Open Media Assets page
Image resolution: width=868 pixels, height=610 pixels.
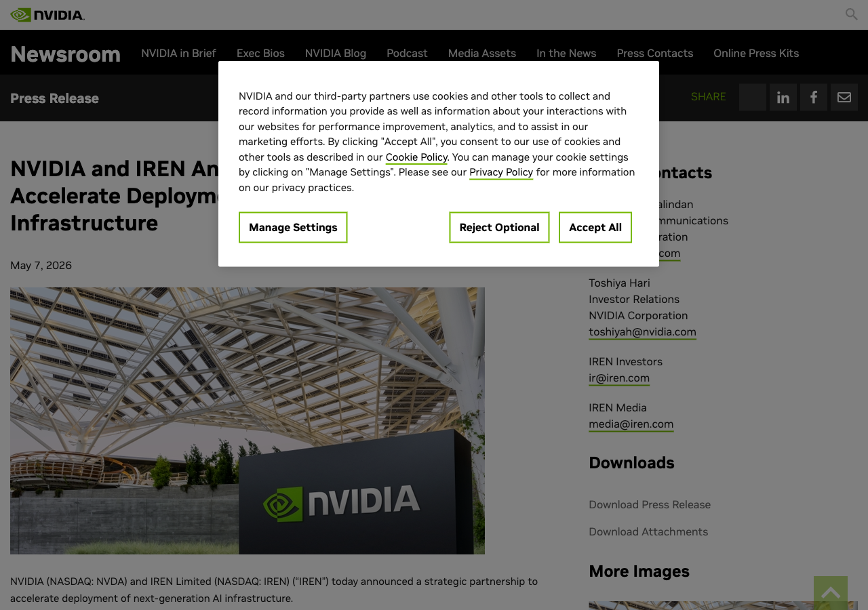(x=481, y=53)
